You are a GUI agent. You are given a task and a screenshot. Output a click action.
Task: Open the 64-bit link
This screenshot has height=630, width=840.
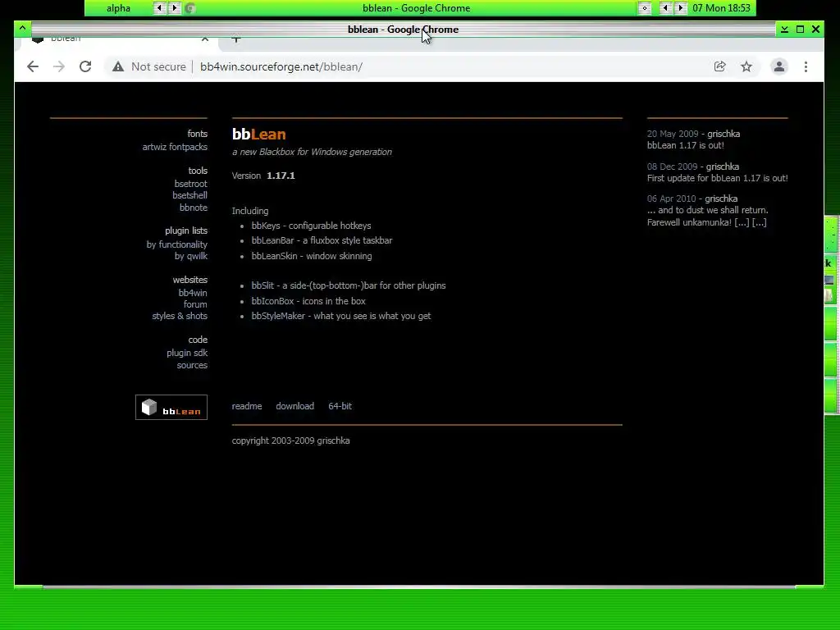click(340, 406)
